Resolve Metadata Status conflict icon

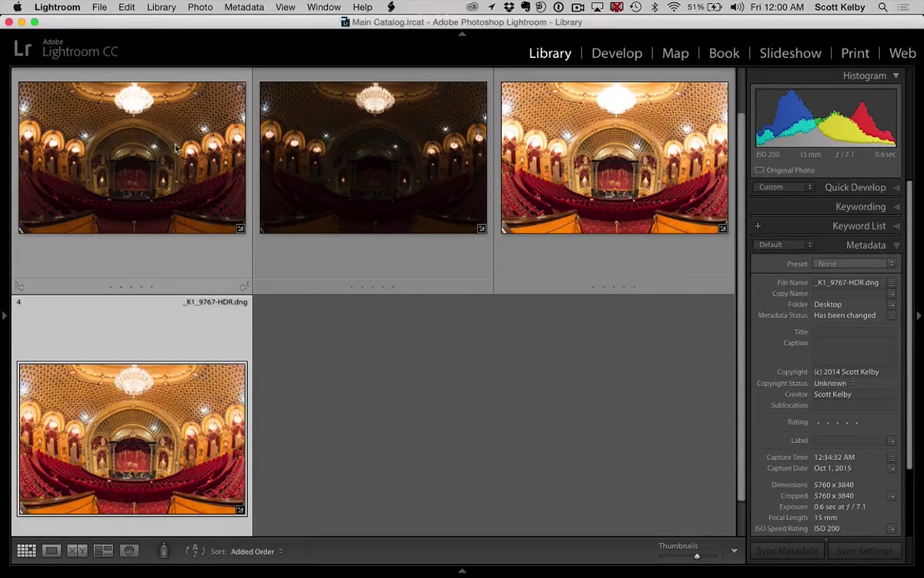tap(891, 315)
